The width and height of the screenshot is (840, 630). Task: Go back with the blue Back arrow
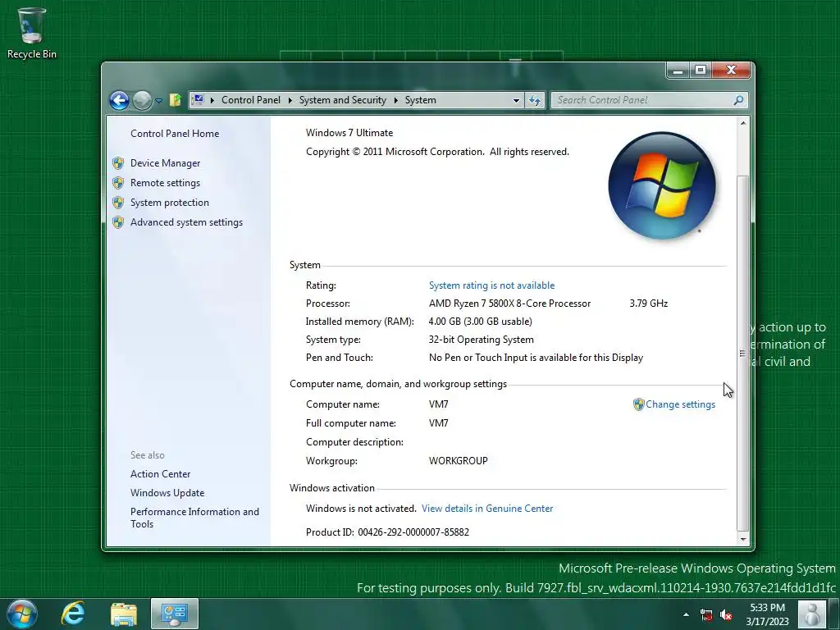(x=119, y=100)
